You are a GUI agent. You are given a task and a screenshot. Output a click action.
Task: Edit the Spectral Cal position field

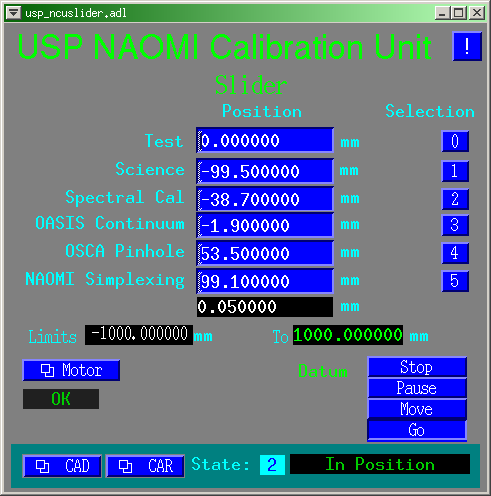coord(265,199)
